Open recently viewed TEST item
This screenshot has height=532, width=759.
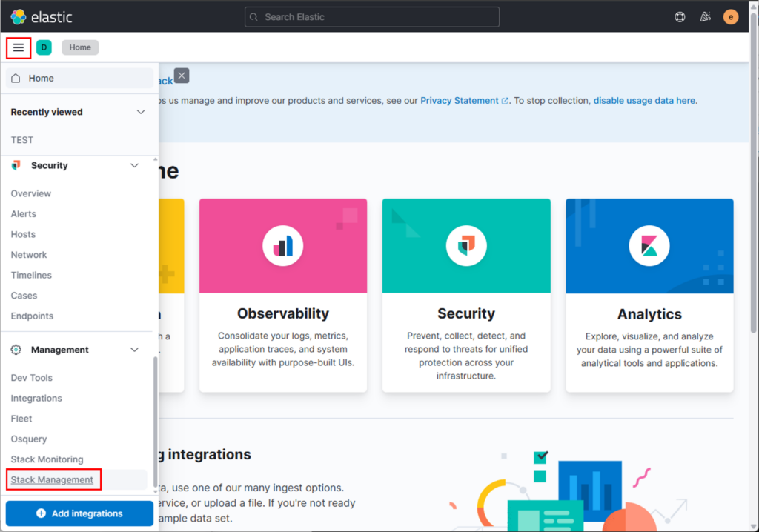coord(22,140)
